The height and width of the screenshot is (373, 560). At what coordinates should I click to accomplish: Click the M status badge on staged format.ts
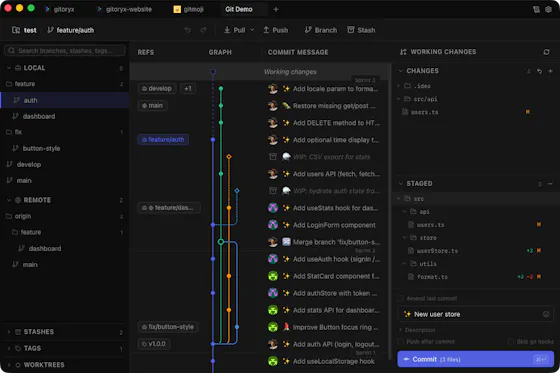[539, 277]
